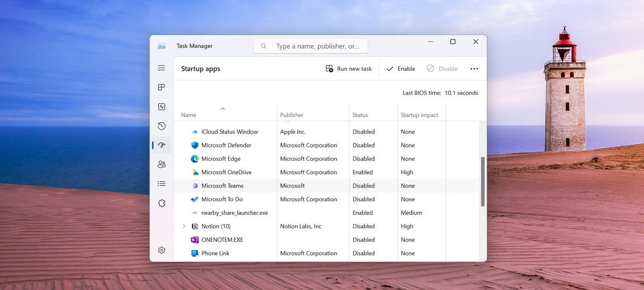Sort by the Publisher column header
Screen dimensions: 644x290
point(291,115)
